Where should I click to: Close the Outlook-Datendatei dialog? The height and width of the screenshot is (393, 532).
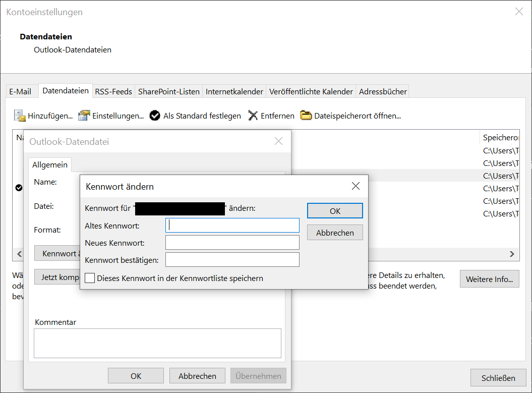[x=278, y=141]
